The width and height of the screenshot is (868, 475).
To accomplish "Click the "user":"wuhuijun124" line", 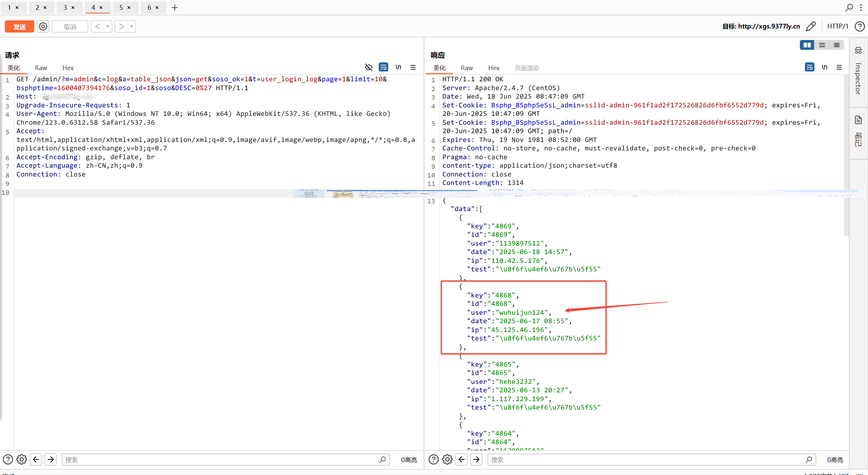I will pyautogui.click(x=509, y=312).
